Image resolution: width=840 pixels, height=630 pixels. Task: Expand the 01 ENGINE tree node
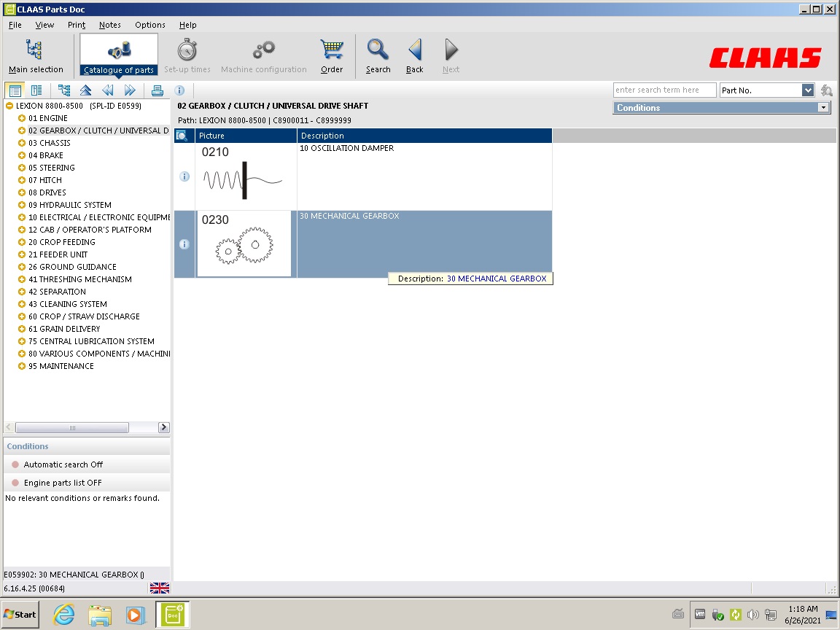coord(22,118)
